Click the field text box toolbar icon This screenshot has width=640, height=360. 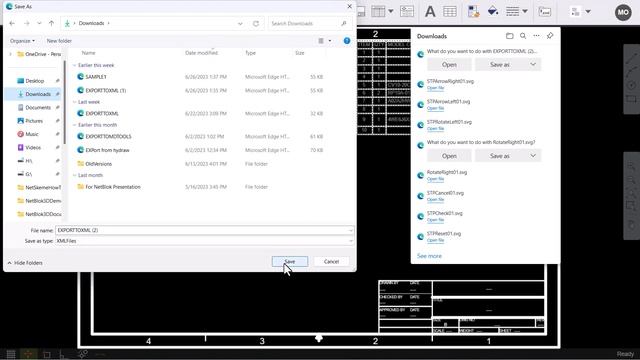coord(407,11)
